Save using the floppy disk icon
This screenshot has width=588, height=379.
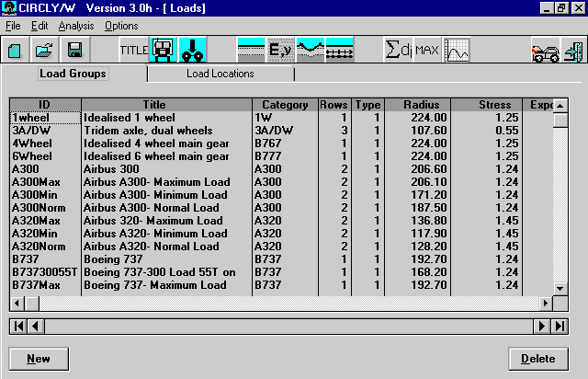[x=75, y=50]
